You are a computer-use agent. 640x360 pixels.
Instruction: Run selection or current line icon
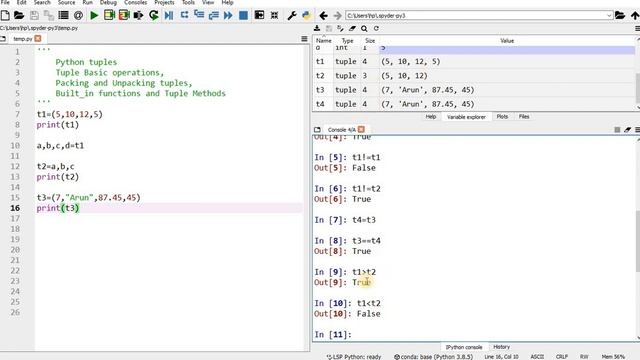[x=138, y=16]
